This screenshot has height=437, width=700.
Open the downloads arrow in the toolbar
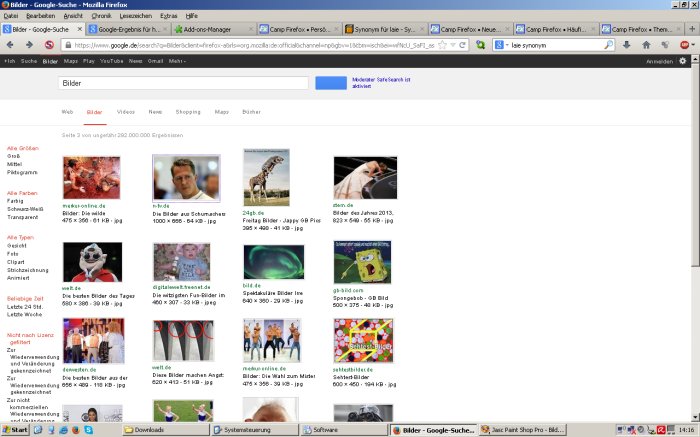click(x=628, y=45)
